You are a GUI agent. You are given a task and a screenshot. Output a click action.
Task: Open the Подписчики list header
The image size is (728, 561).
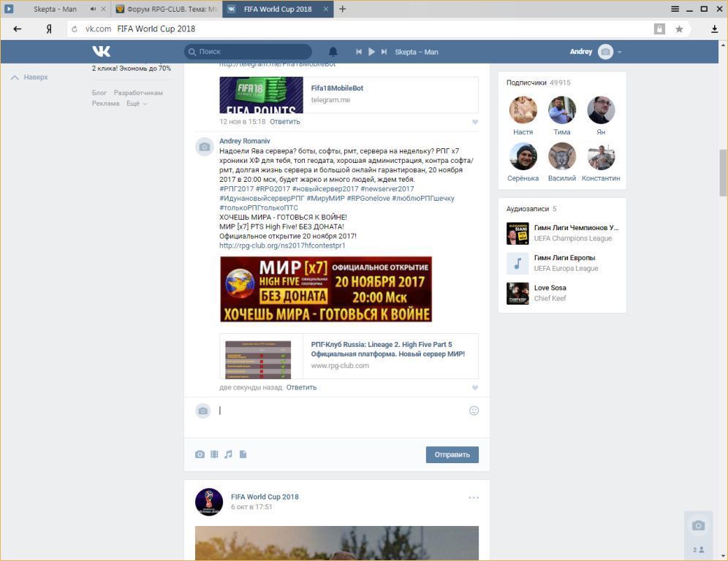[538, 83]
